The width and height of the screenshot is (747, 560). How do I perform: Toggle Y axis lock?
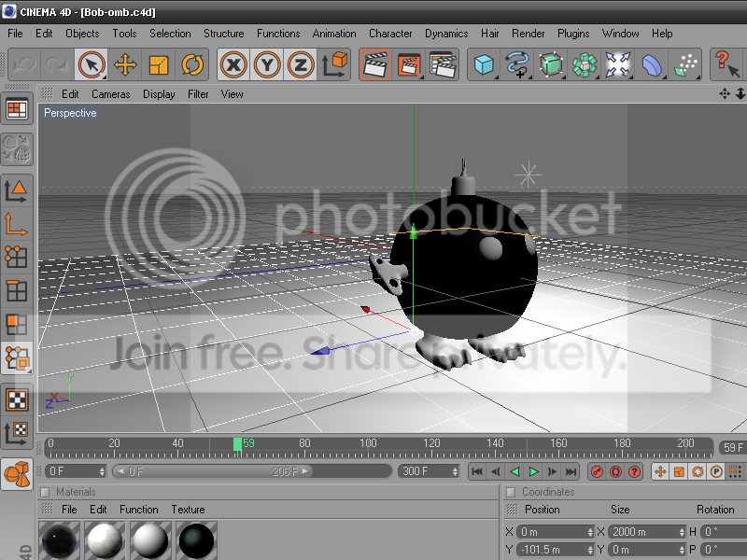point(267,64)
